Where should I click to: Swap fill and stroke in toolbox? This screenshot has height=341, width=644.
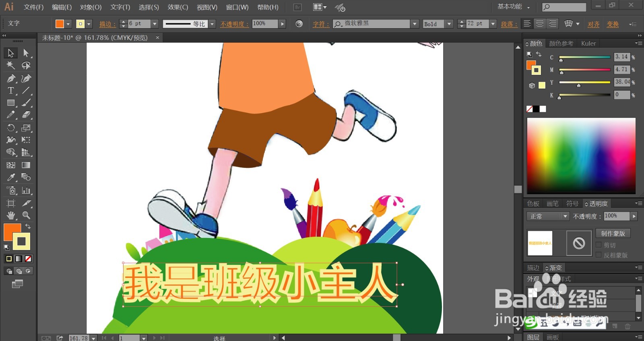click(28, 226)
